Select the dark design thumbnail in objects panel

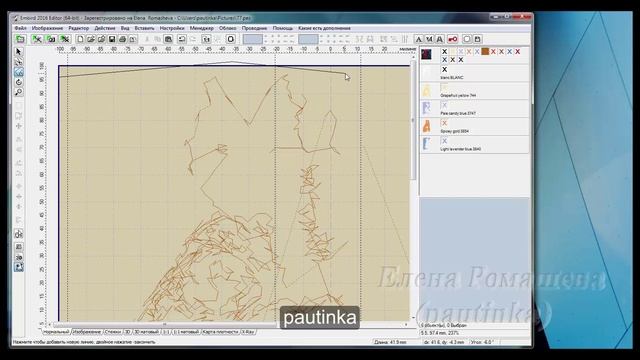427,55
